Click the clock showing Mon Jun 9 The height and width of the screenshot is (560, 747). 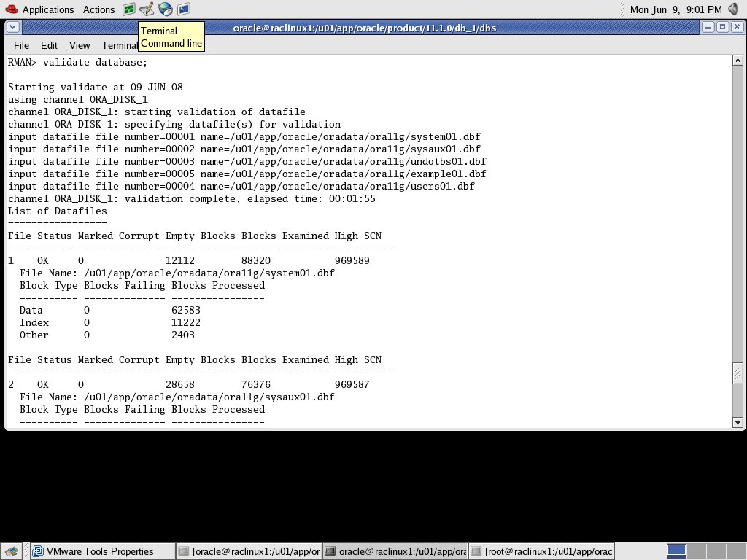(x=676, y=9)
